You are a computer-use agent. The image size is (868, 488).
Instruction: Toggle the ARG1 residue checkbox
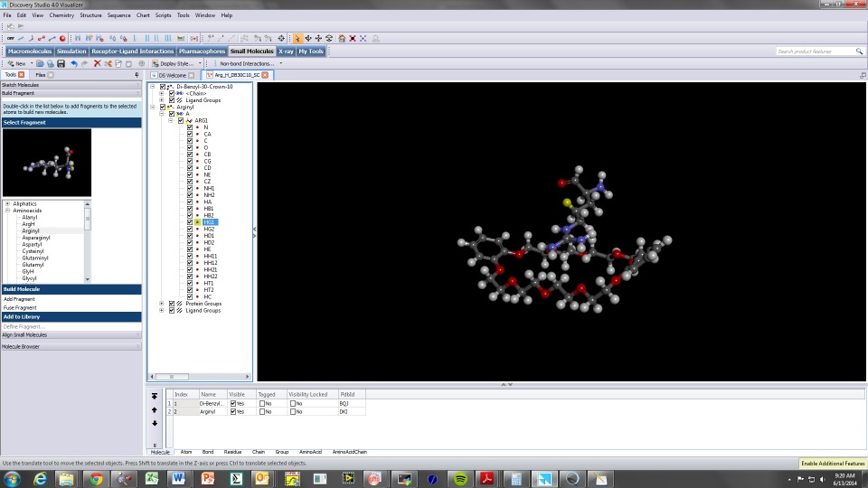(x=181, y=120)
